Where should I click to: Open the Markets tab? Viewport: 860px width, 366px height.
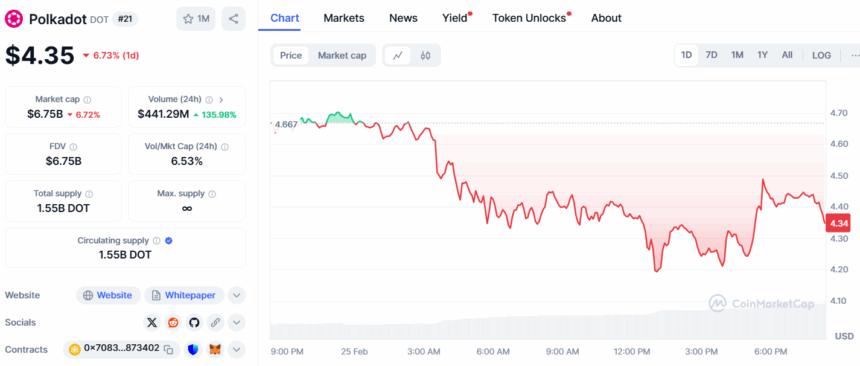pyautogui.click(x=344, y=18)
